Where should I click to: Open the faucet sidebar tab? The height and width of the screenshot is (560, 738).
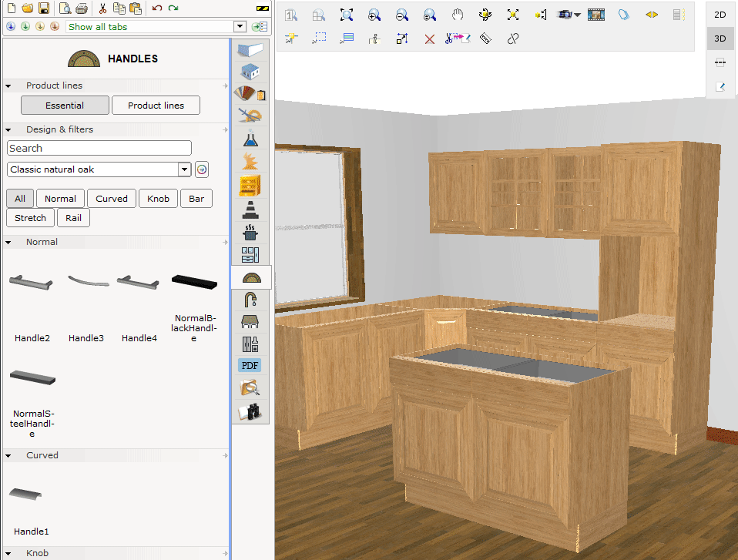click(x=250, y=300)
